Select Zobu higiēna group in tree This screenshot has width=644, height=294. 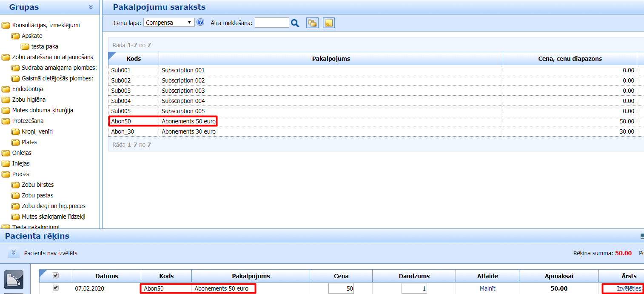pyautogui.click(x=29, y=100)
